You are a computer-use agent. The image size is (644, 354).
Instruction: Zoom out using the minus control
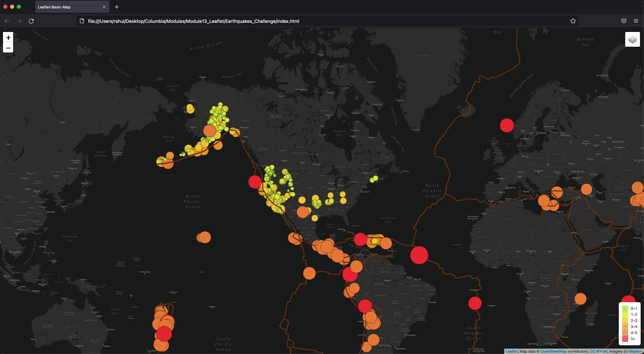click(8, 48)
